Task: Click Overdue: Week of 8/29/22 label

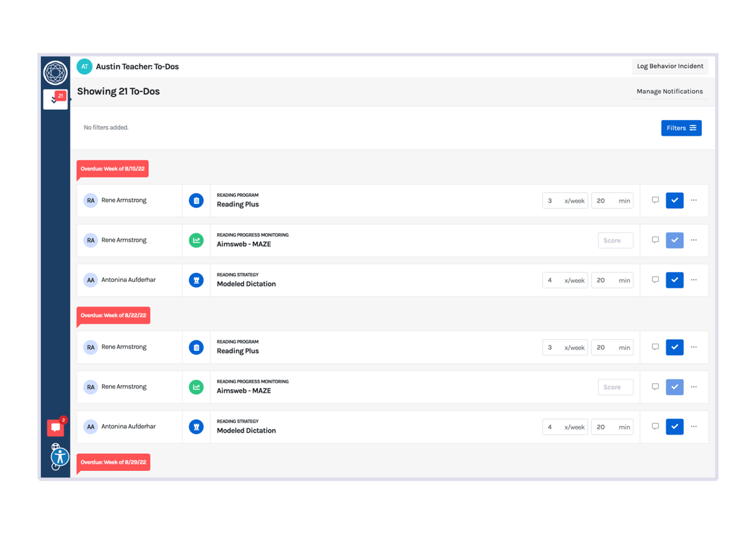Action: click(x=113, y=463)
